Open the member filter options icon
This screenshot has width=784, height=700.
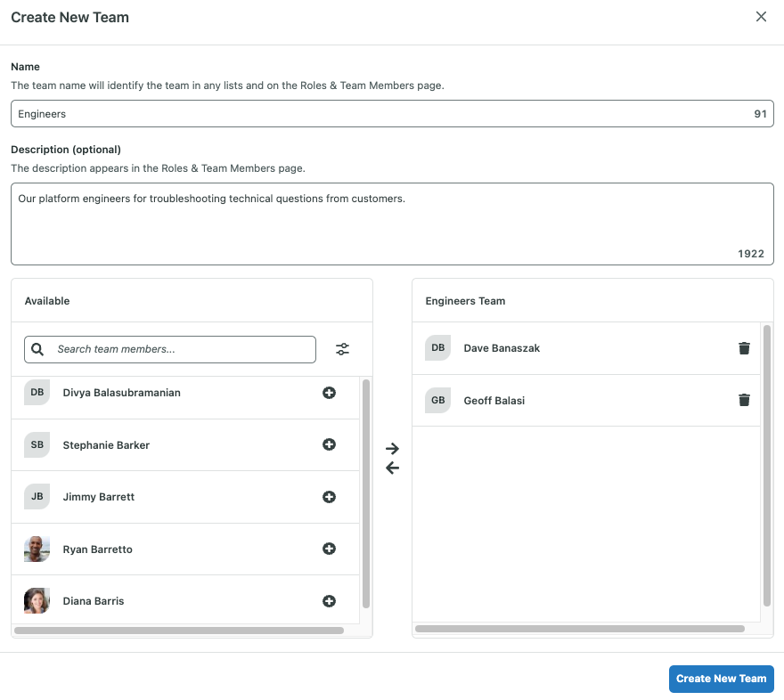342,349
